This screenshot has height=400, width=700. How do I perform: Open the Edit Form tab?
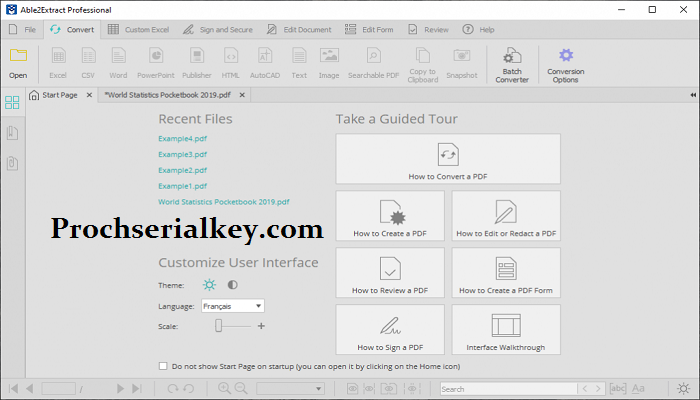pos(369,29)
